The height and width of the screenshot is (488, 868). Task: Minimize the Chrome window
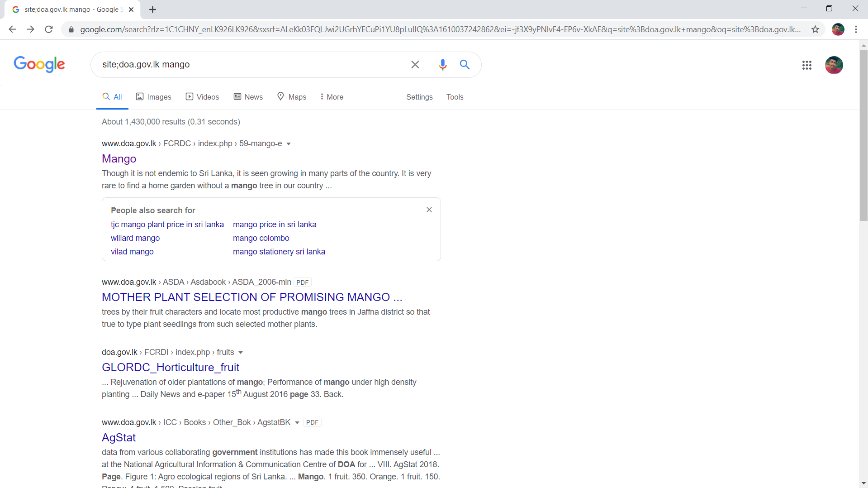804,9
